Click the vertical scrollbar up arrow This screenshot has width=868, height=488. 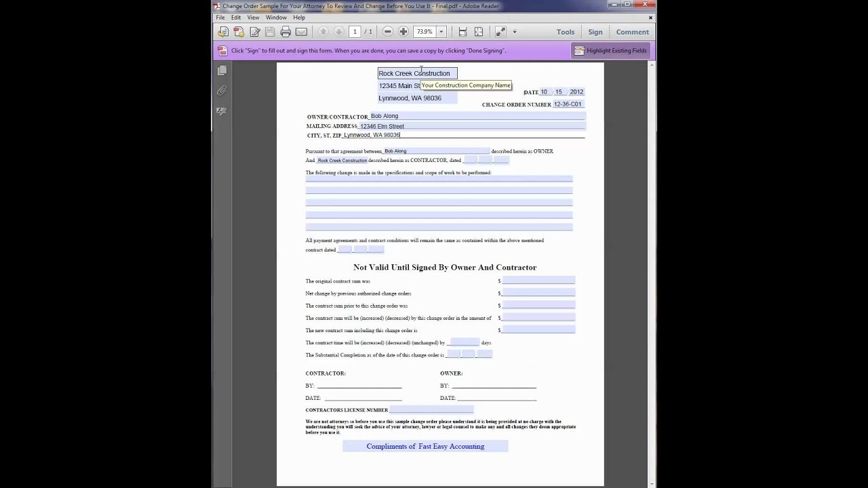652,66
